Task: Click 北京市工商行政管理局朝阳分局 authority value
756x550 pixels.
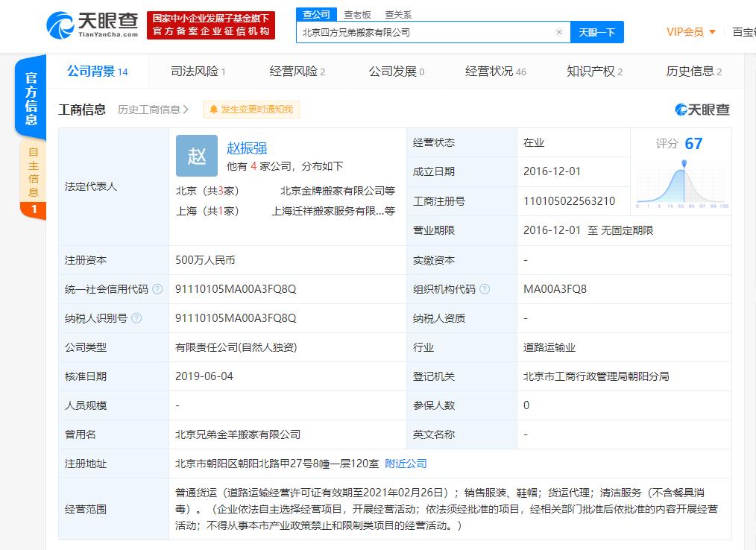Action: 596,376
